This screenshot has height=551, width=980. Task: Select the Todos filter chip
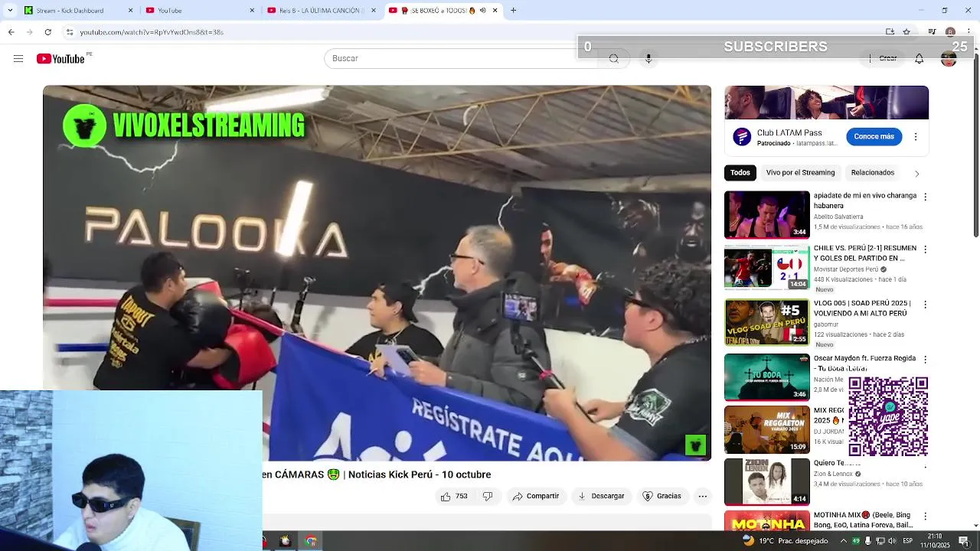(740, 173)
